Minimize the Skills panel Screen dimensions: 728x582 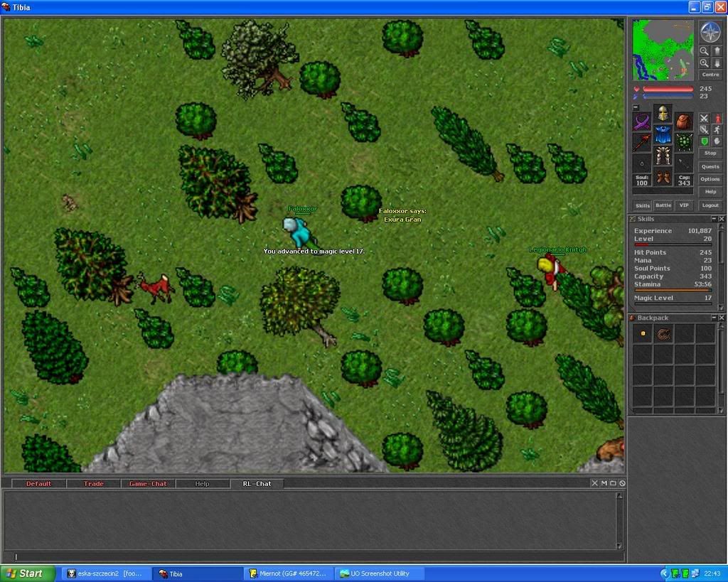[x=714, y=219]
